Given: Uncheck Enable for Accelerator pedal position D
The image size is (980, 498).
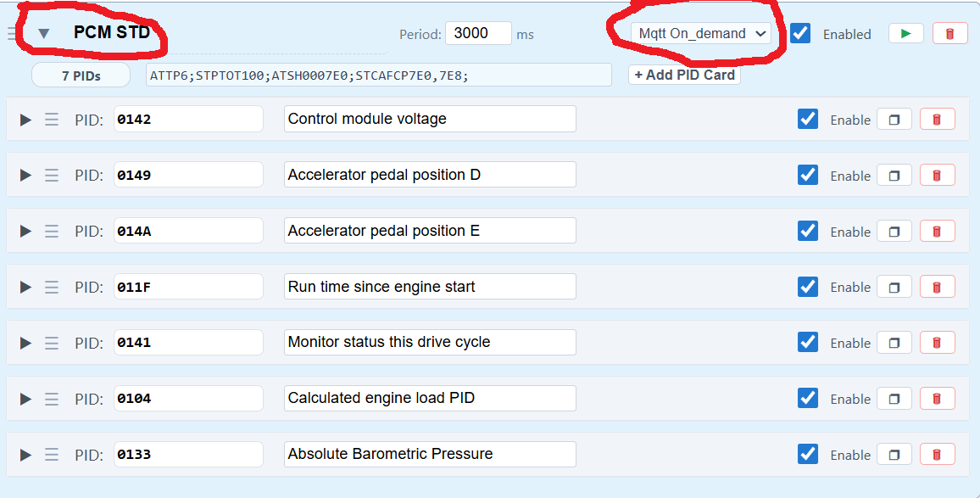Looking at the screenshot, I should pos(808,175).
